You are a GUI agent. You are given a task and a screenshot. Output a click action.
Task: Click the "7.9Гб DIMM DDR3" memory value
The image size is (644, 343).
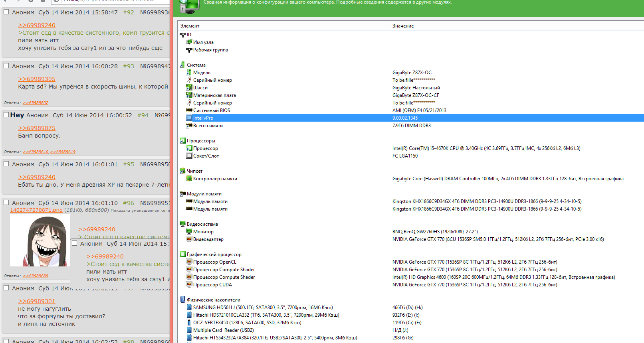click(412, 126)
